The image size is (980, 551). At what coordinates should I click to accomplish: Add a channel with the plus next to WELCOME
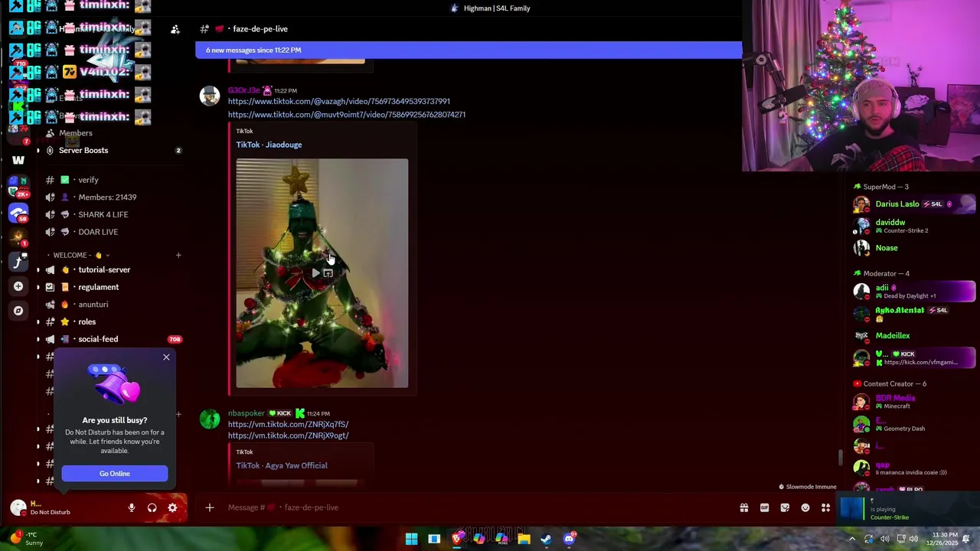[x=178, y=256]
